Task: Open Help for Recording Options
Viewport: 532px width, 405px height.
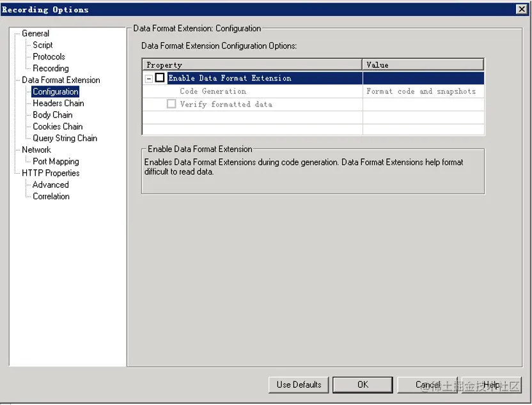Action: click(x=491, y=385)
